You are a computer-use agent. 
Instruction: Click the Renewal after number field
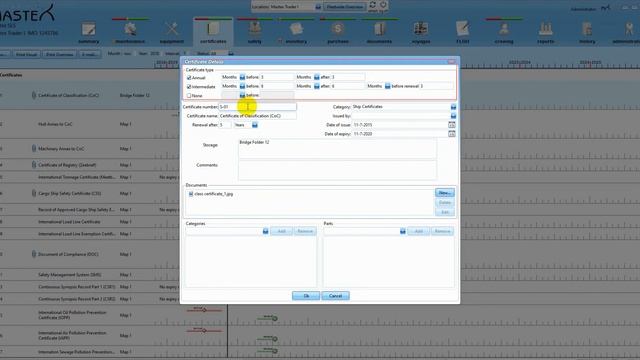(225, 125)
